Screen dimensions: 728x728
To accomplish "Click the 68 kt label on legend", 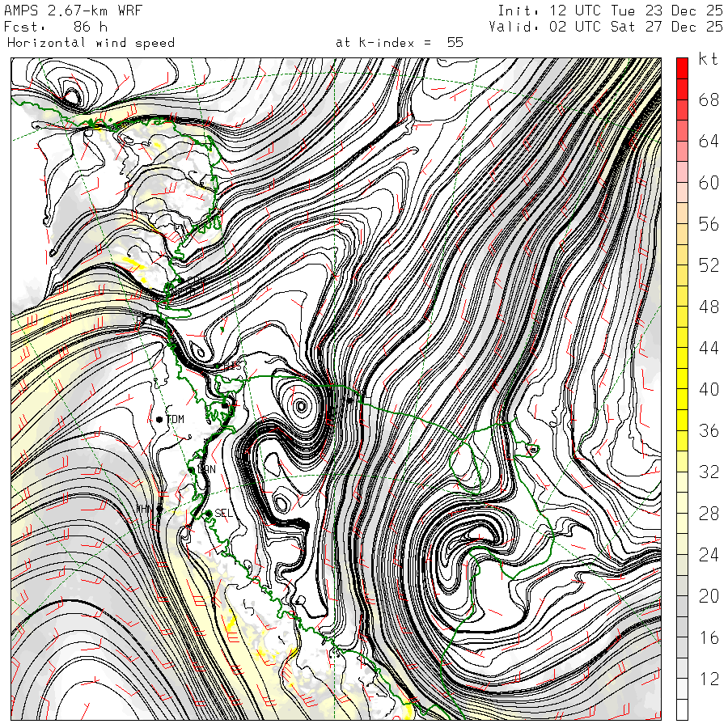I will (709, 100).
